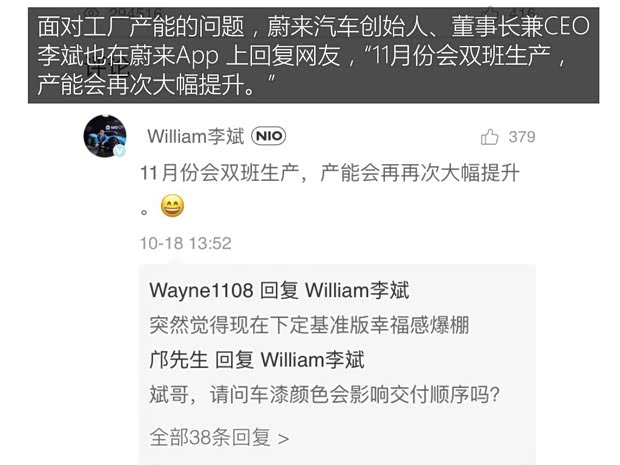This screenshot has width=620, height=465.
Task: Select the smiling emoji in the comment
Action: click(x=172, y=206)
